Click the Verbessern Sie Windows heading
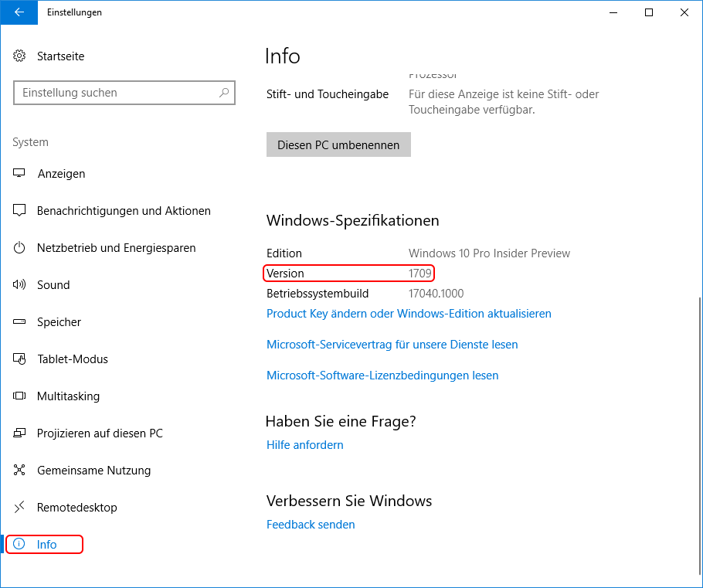Screen dimensions: 703x588 pyautogui.click(x=349, y=501)
